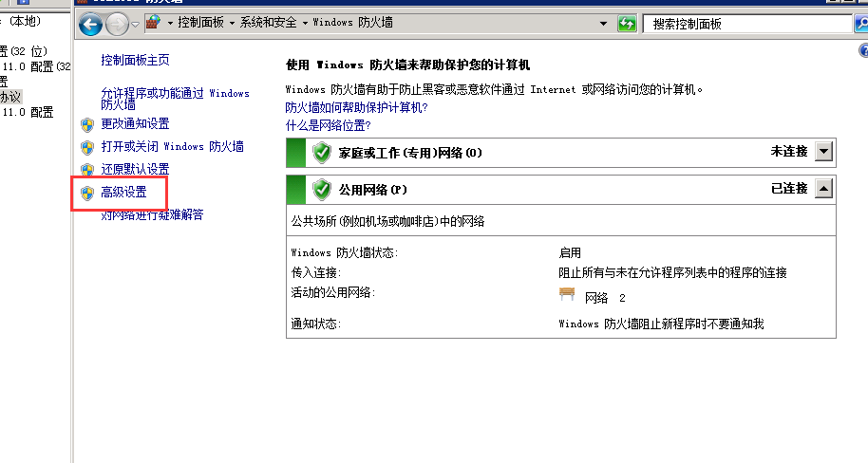The height and width of the screenshot is (463, 868).
Task: Open 打开或关闭 Windows 防火墙 link
Action: [x=172, y=147]
